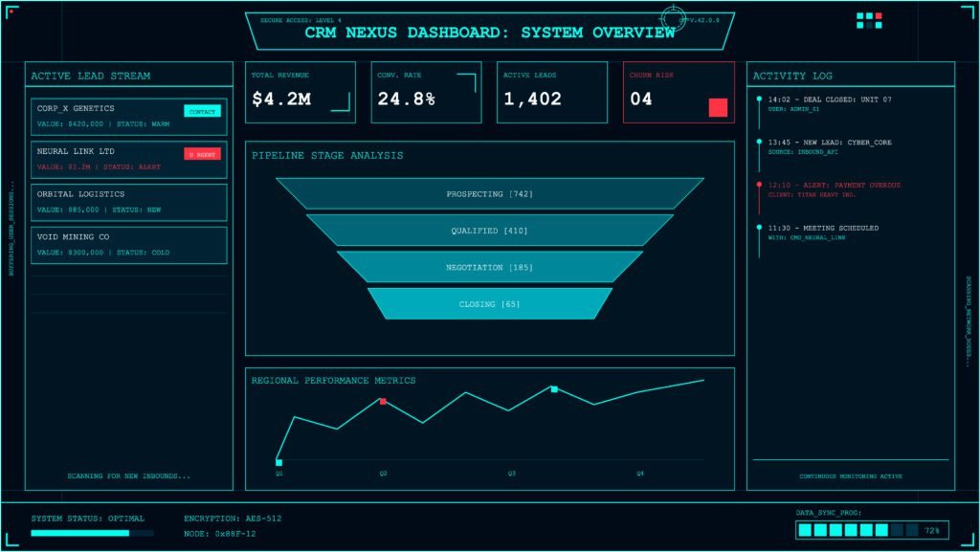Viewport: 980px width, 552px height.
Task: Click the corner bracket icon in Total Revenue
Action: [341, 102]
